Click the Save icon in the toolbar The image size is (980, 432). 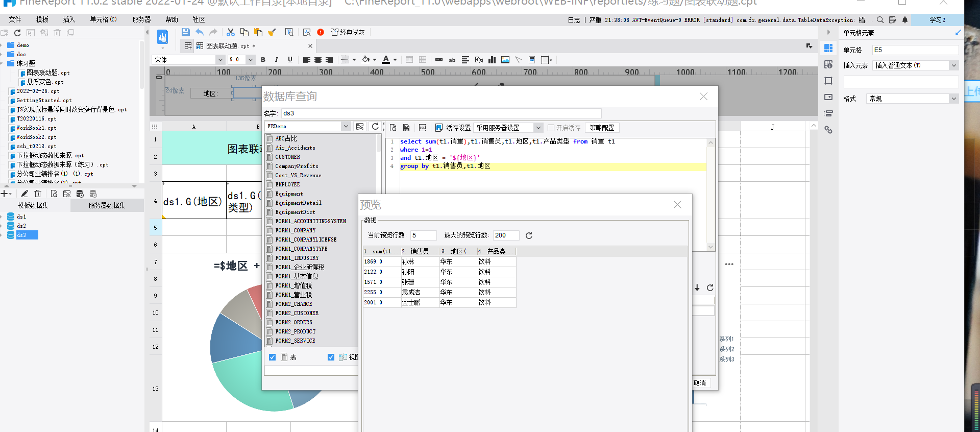[x=186, y=32]
